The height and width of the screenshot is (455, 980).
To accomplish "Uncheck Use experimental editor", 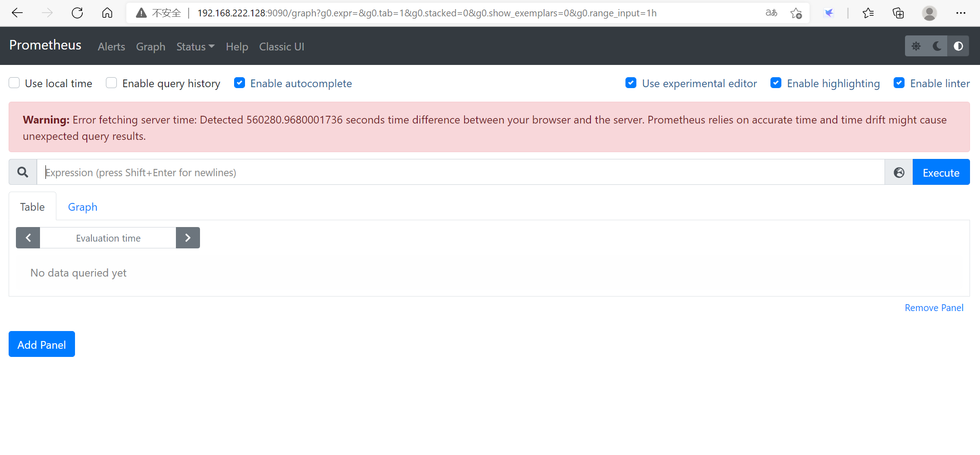I will tap(631, 83).
